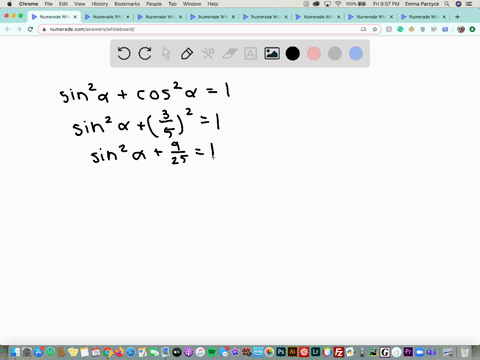This screenshot has width=480, height=360.
Task: Launch Illustrator from the dock
Action: click(293, 352)
